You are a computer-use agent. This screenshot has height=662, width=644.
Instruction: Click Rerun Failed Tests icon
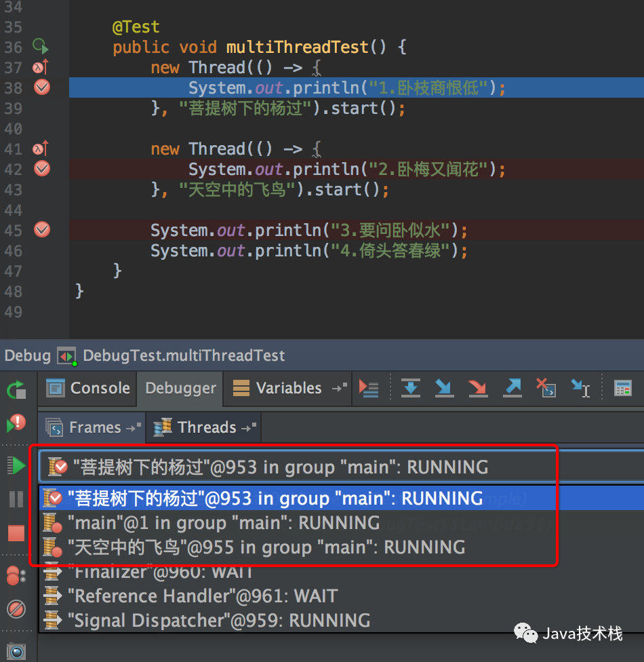16,423
